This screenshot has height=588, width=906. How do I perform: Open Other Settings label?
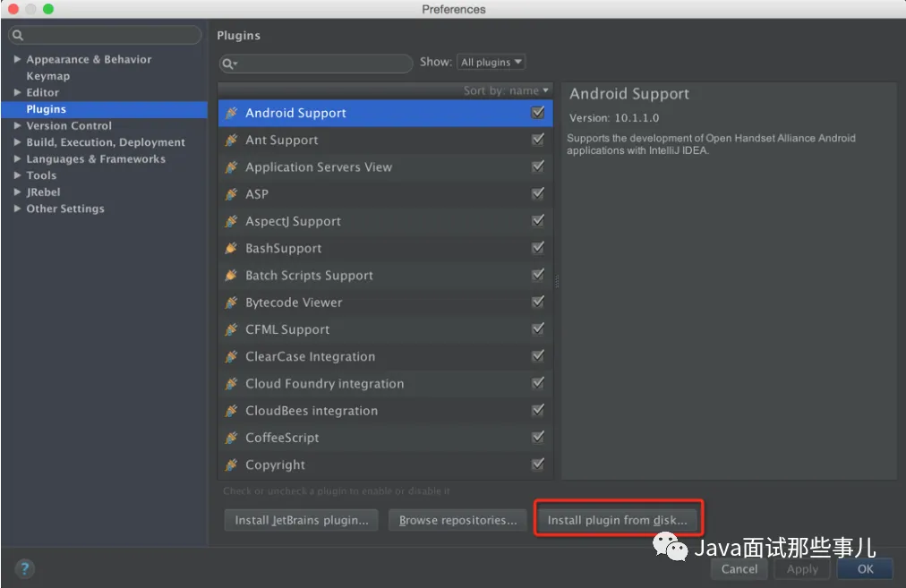pyautogui.click(x=65, y=209)
